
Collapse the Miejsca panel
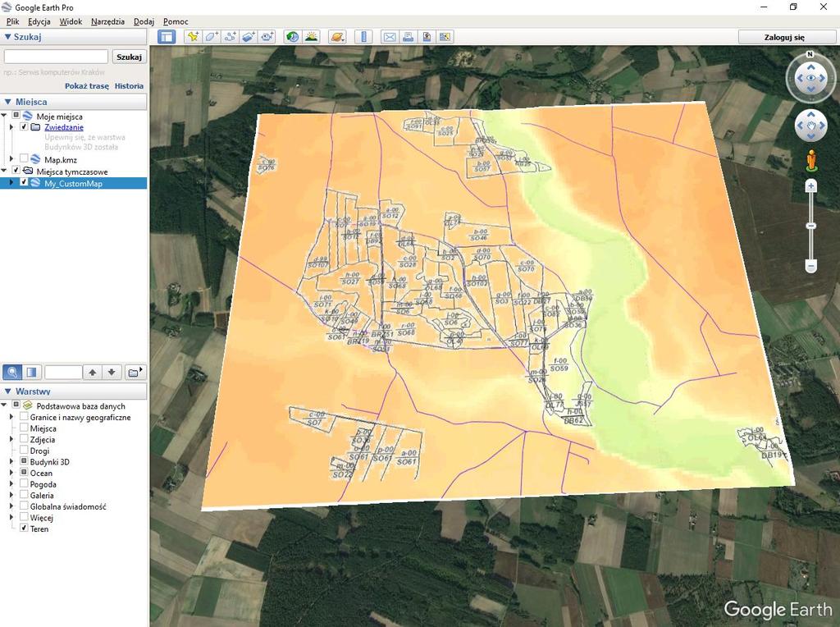tap(7, 102)
